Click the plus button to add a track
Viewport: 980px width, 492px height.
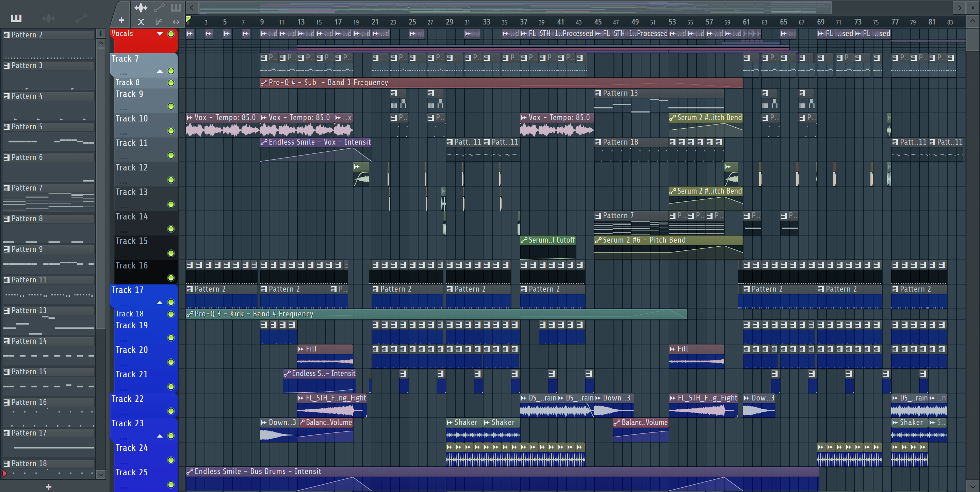click(121, 20)
